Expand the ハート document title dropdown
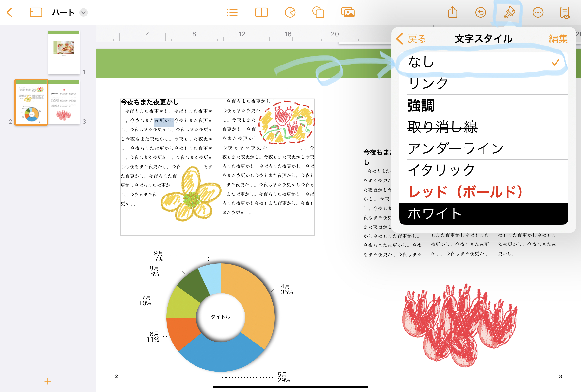581x392 pixels. pos(83,13)
